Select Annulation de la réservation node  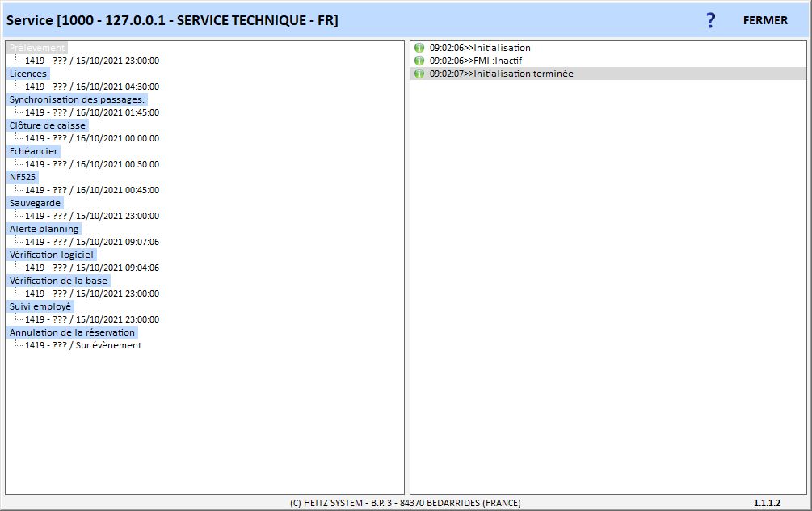pyautogui.click(x=72, y=332)
